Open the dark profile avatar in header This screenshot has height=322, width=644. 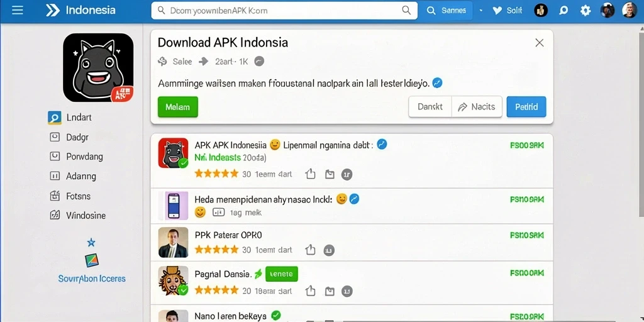(608, 10)
